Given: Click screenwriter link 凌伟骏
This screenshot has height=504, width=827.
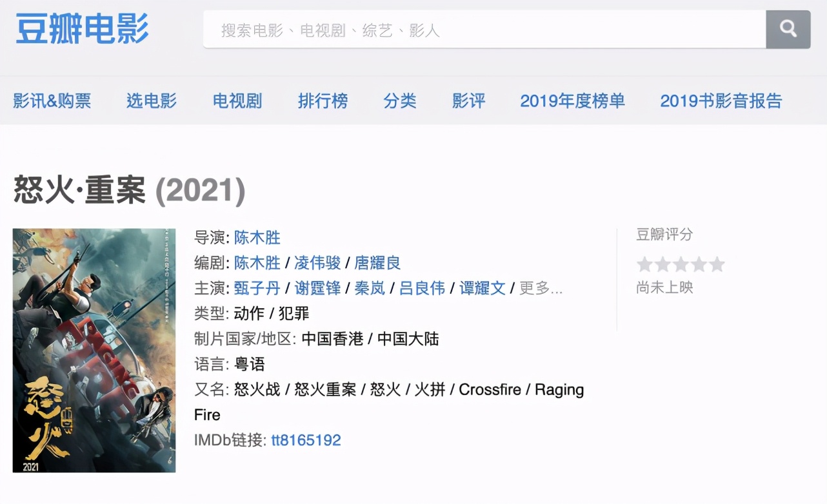Looking at the screenshot, I should point(319,263).
